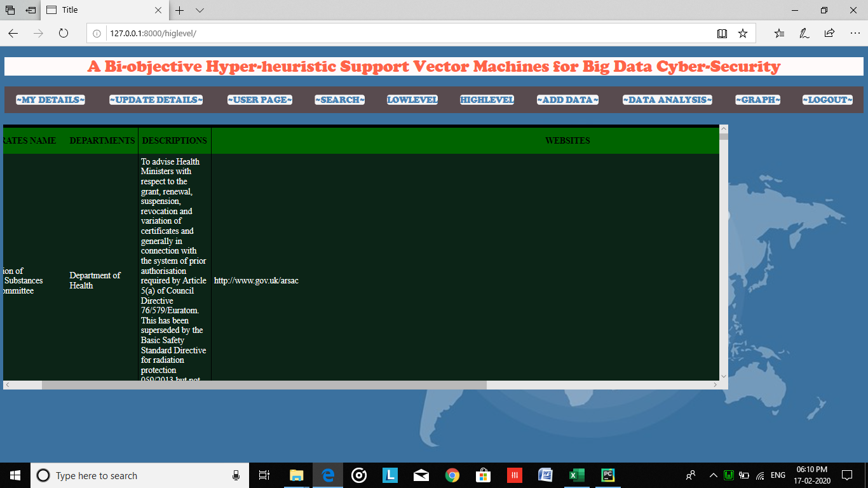Open the SEARCH page
The image size is (868, 488).
[340, 100]
